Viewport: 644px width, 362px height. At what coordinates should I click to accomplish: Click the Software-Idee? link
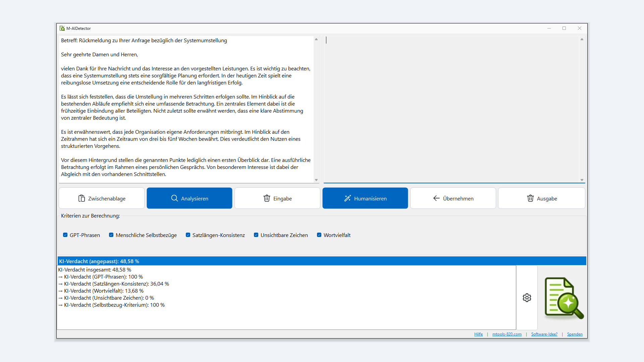pyautogui.click(x=544, y=334)
